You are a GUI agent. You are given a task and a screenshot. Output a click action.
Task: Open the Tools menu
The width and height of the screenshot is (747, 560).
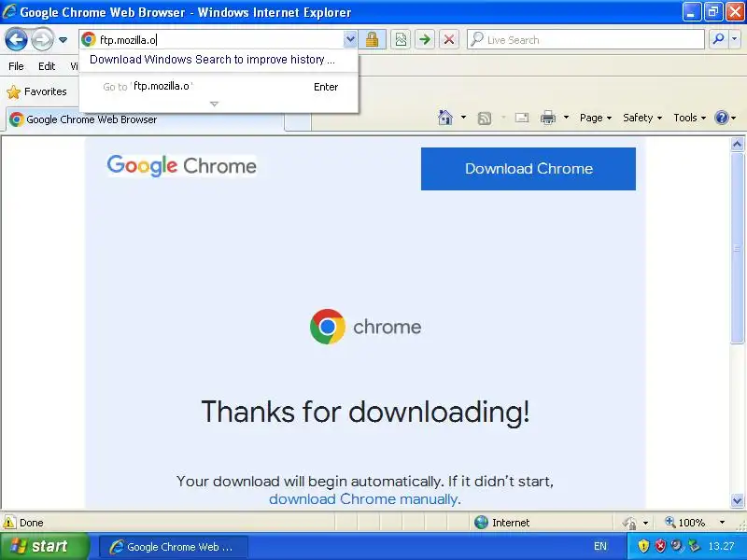689,118
